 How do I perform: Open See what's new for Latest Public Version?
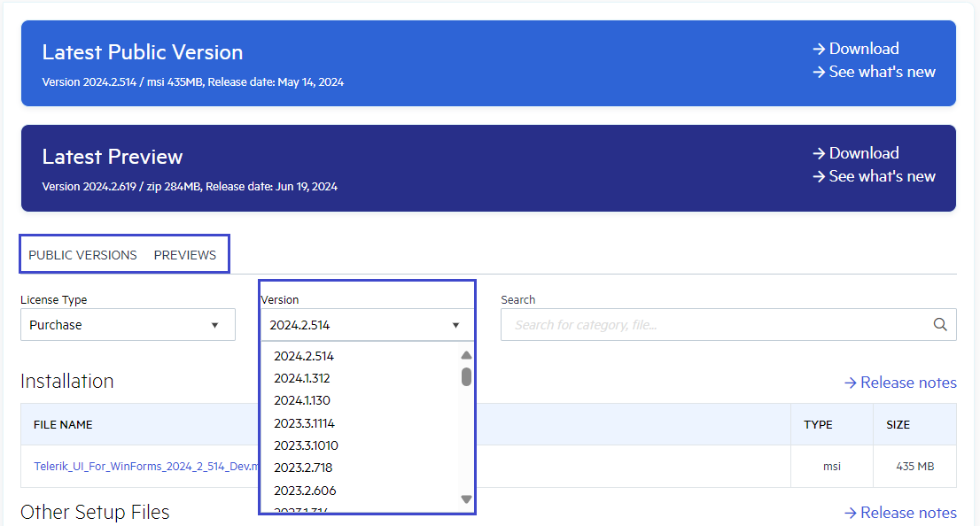pos(883,72)
